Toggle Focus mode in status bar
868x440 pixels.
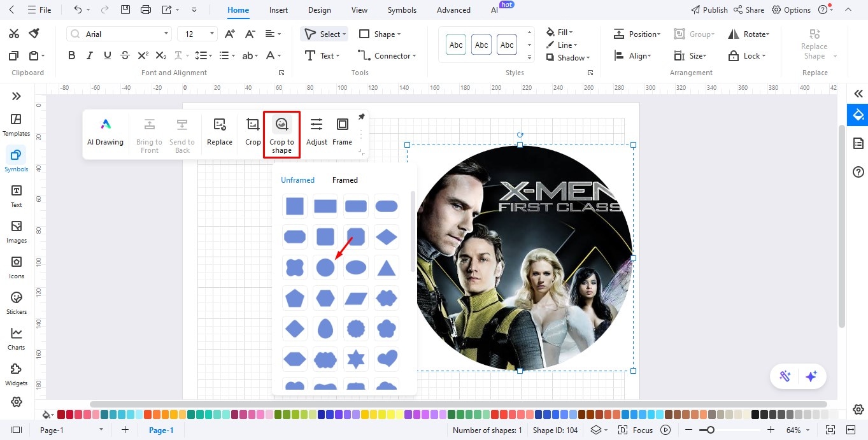636,430
